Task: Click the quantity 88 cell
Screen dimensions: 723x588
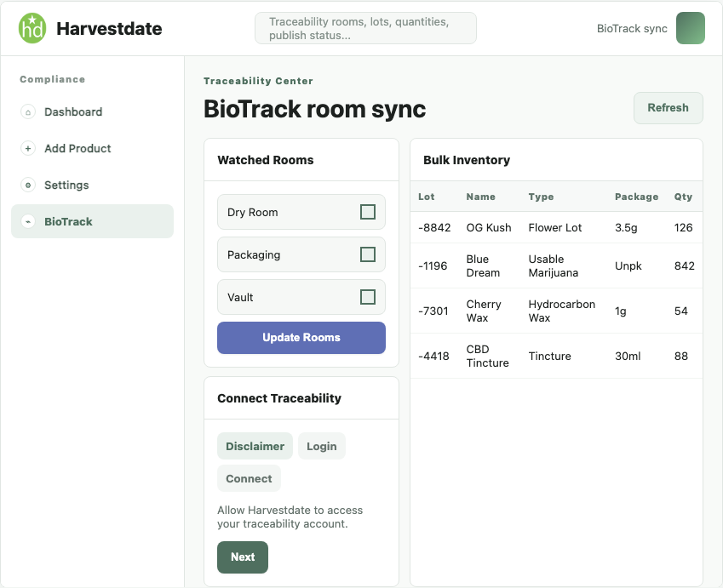Action: 681,357
